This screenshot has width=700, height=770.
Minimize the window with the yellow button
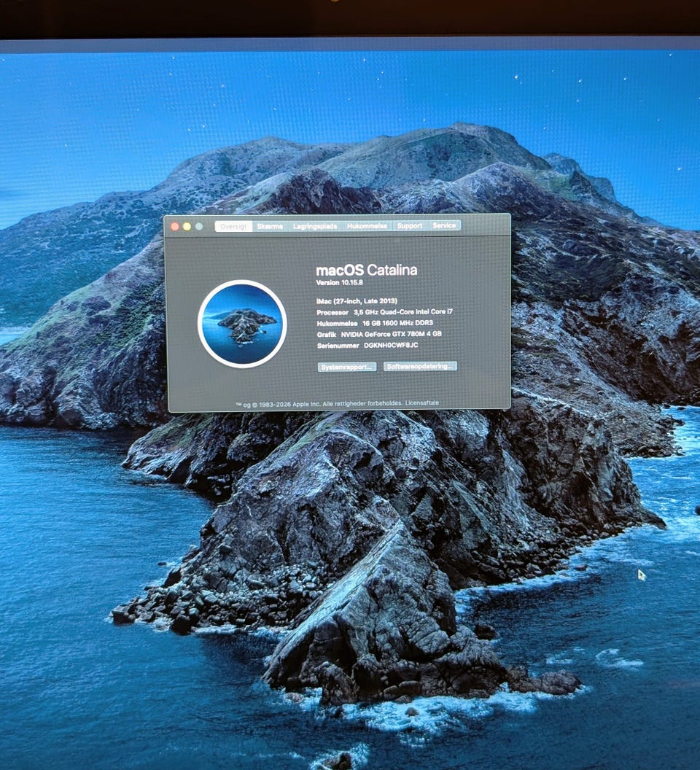[x=187, y=226]
